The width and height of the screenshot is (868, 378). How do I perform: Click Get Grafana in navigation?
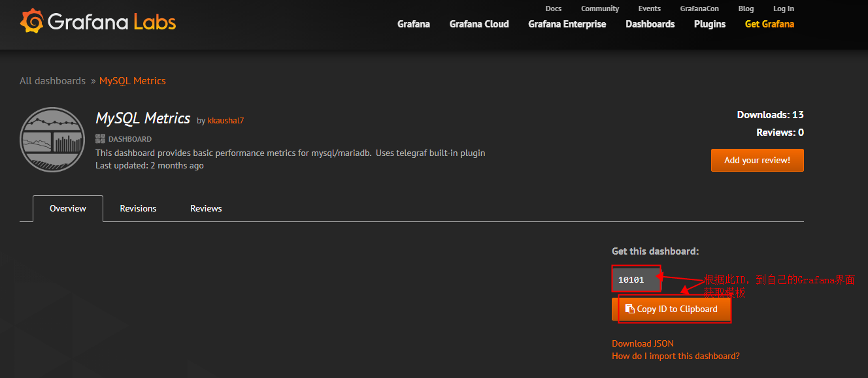(x=769, y=24)
